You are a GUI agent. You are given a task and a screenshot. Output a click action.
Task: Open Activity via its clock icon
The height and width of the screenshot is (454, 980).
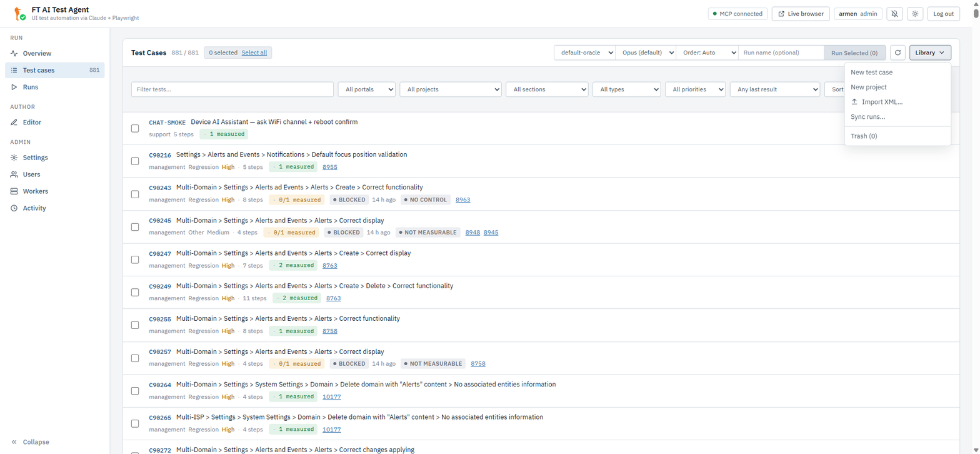14,208
